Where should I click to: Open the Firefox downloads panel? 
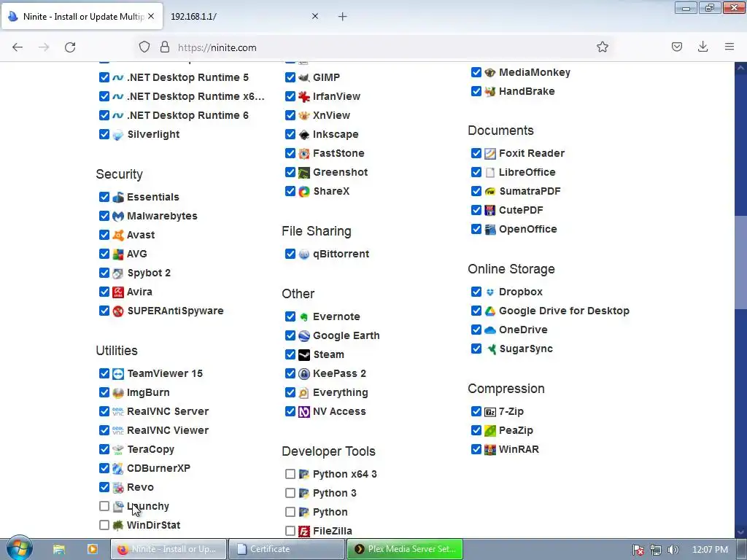point(703,47)
